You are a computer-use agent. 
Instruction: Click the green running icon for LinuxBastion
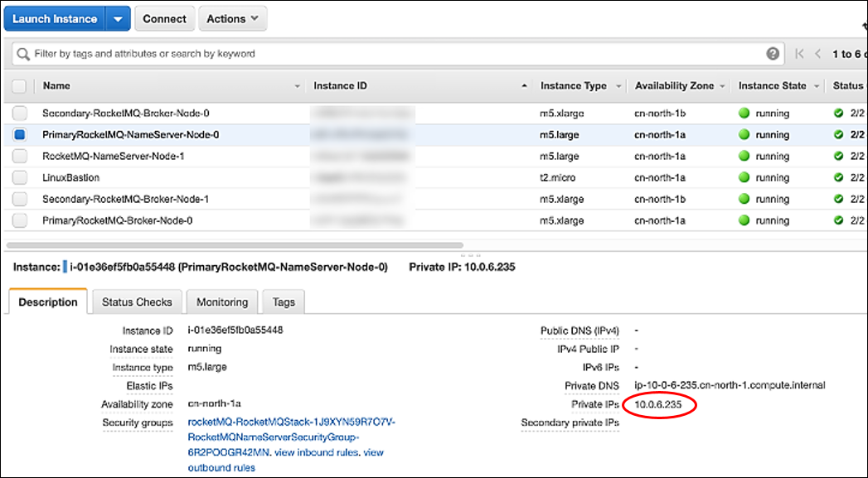[744, 177]
